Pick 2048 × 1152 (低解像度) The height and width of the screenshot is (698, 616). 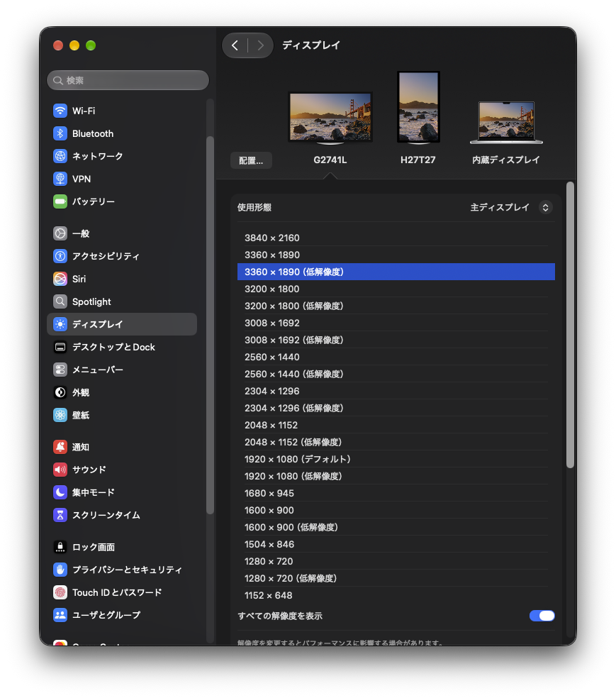coord(396,443)
